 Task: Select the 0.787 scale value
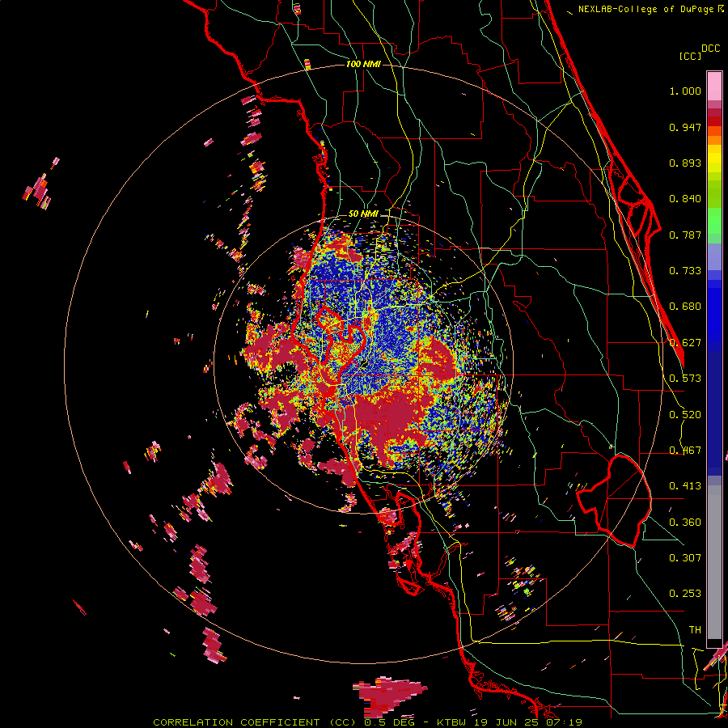point(685,235)
